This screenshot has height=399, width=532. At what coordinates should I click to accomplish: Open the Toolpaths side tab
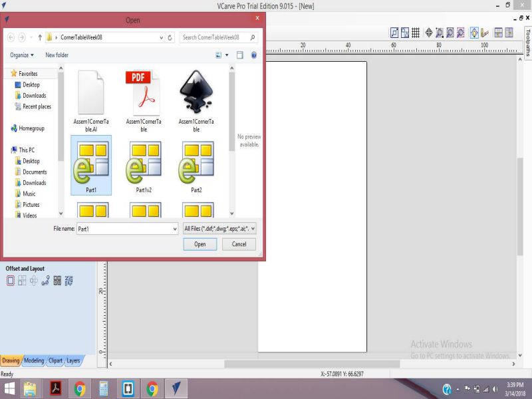528,43
